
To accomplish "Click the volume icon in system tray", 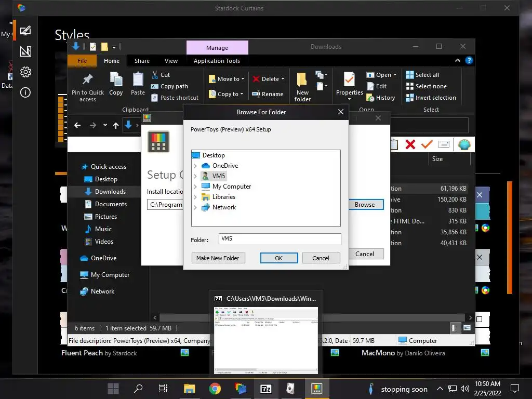I will click(465, 389).
